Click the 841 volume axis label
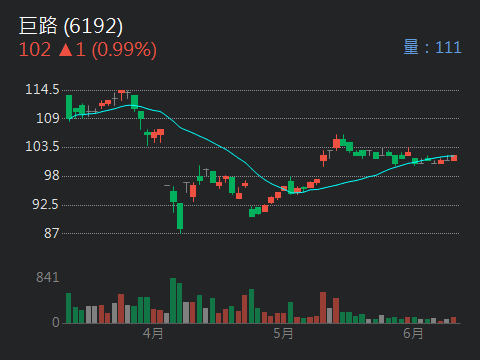 pos(48,277)
